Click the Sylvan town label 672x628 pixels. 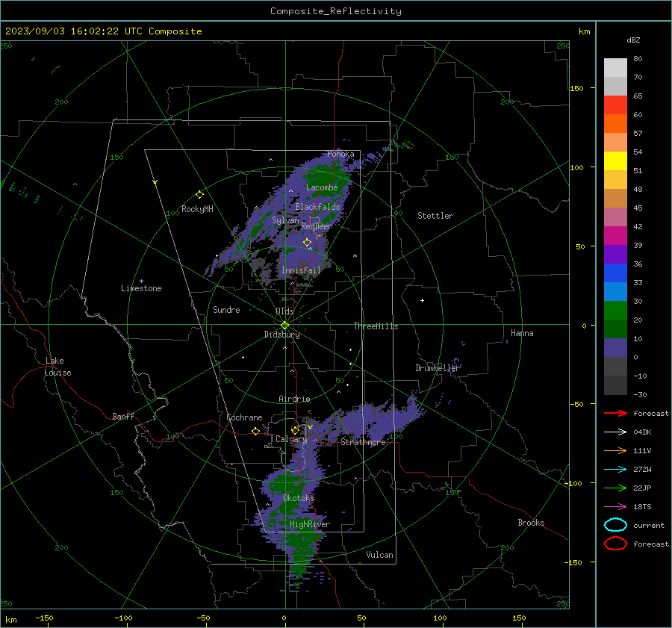click(x=285, y=220)
